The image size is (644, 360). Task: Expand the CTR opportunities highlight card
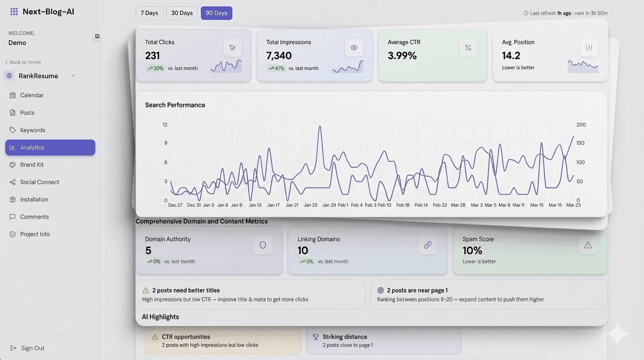223,340
